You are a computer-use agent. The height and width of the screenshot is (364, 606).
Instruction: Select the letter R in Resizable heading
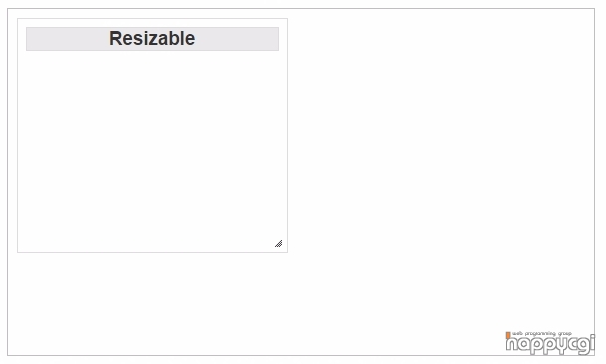tap(116, 38)
